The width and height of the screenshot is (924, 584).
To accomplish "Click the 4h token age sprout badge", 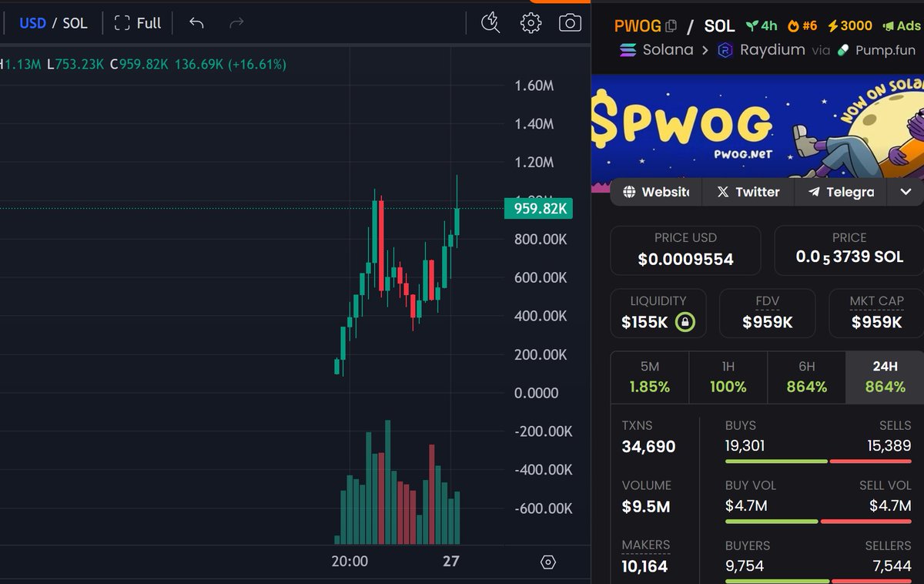I will pyautogui.click(x=762, y=25).
